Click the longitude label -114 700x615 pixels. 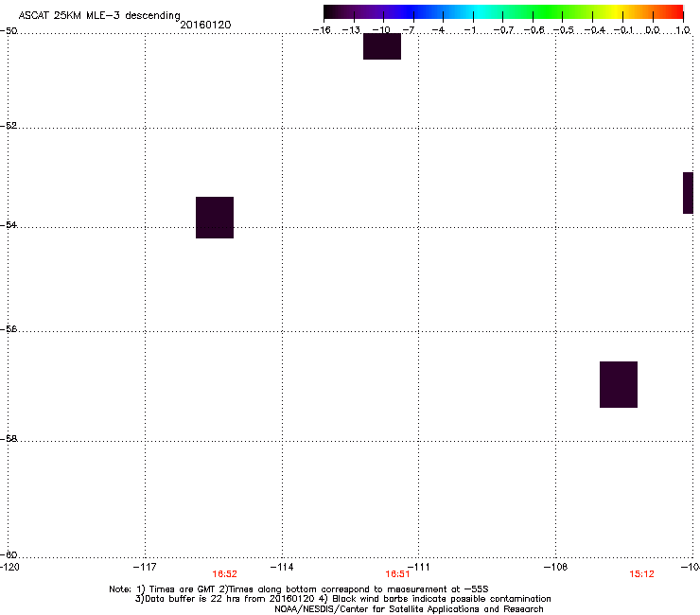[x=282, y=567]
